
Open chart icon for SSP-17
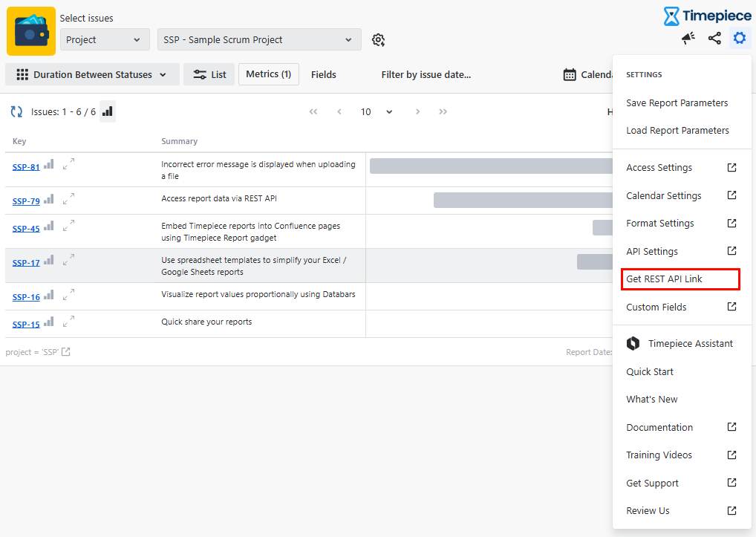pyautogui.click(x=49, y=260)
